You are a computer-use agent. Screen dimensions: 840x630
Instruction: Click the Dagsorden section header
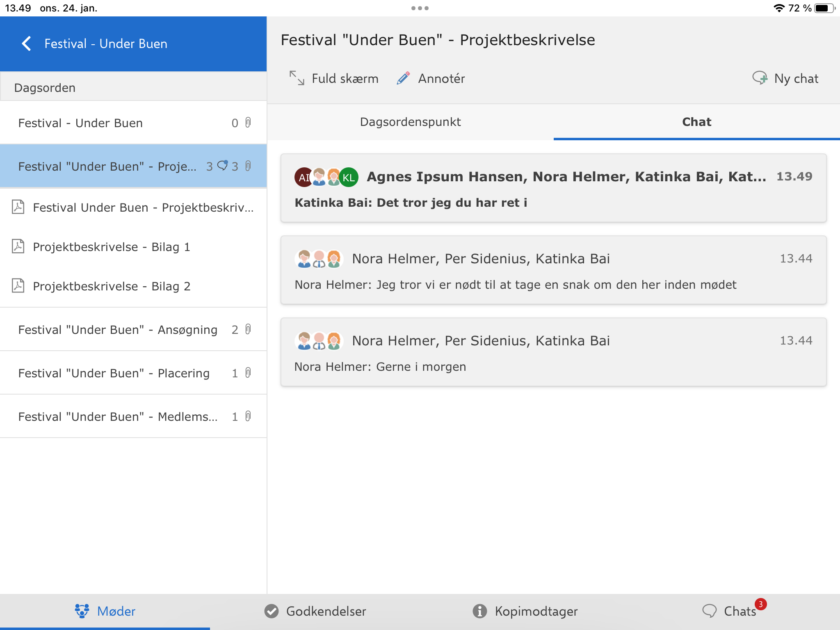coord(133,87)
